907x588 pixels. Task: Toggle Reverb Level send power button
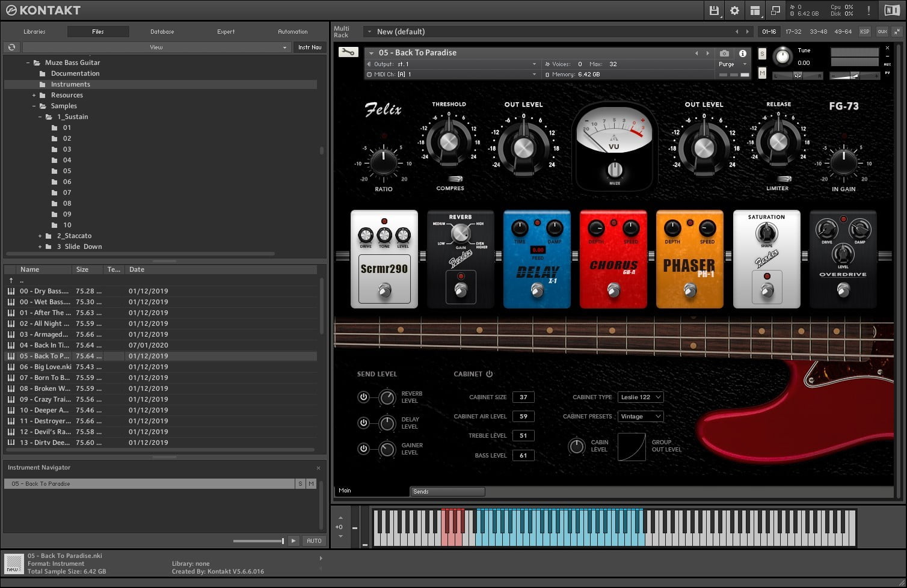363,397
